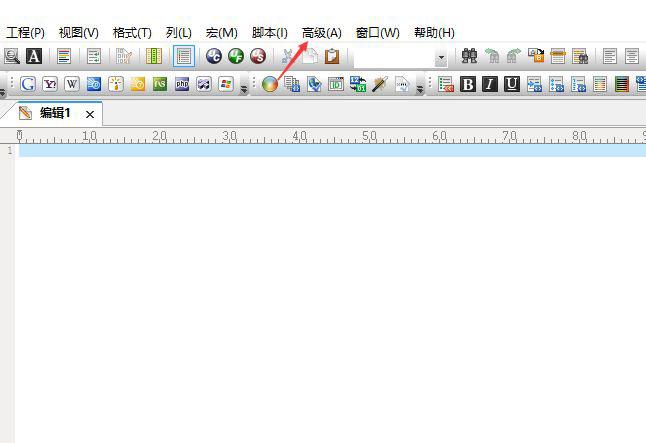Click the PHP help icon
646x443 pixels.
pos(182,85)
